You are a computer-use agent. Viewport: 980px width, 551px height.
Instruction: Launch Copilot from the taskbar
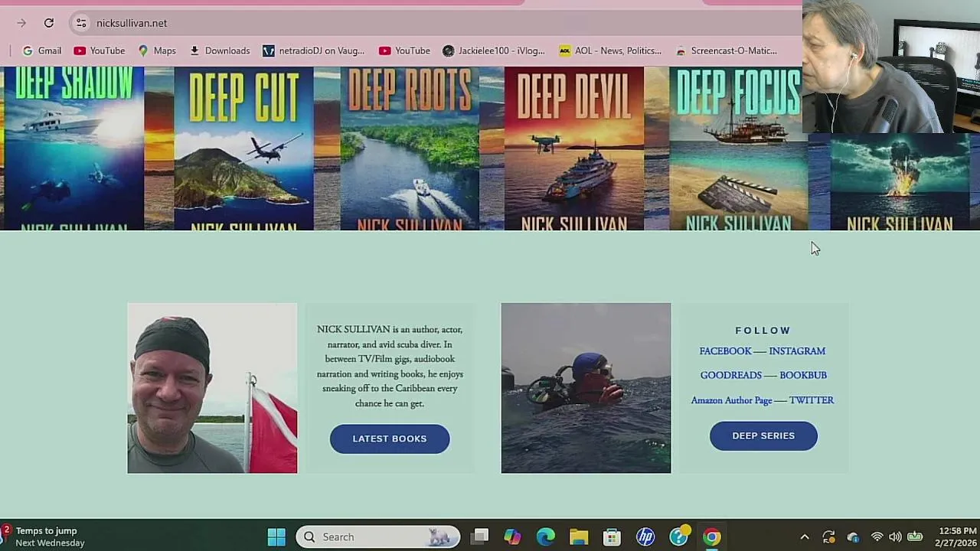(512, 537)
